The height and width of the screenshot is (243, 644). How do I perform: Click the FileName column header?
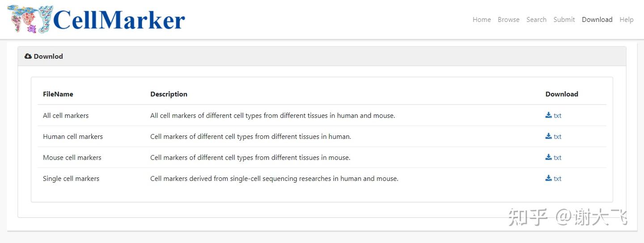click(x=58, y=94)
